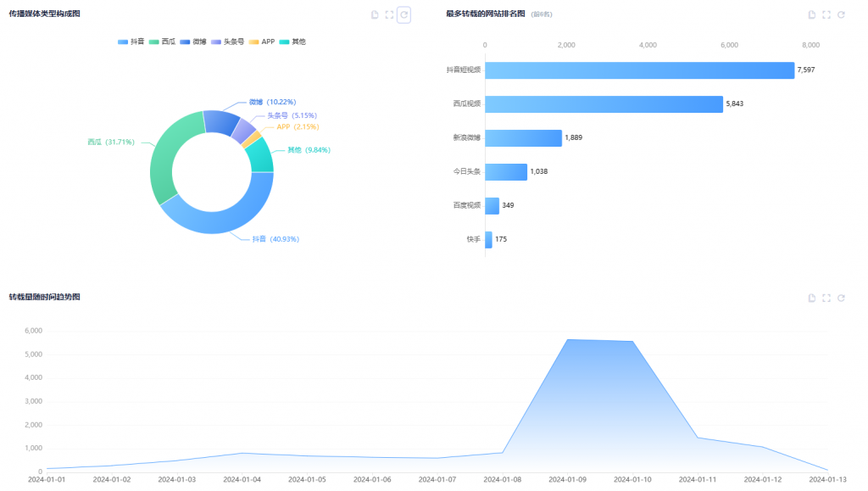Screen dimensions: 868x491
Task: Refresh the 最多转载的网站排名图 bar chart
Action: (841, 14)
